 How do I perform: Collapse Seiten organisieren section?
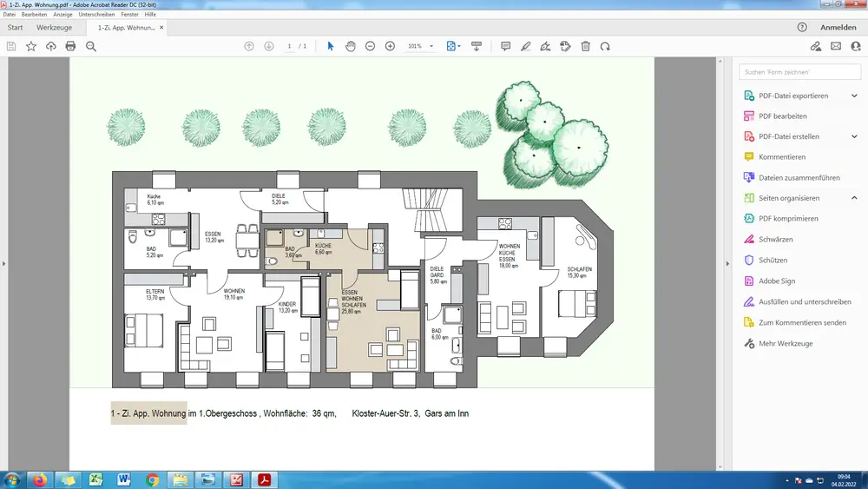(x=854, y=198)
